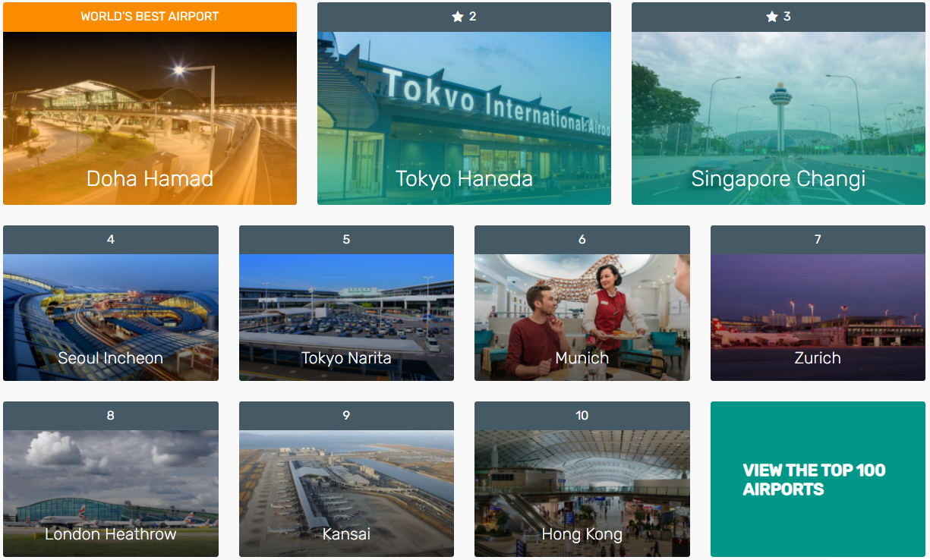This screenshot has height=560, width=930.
Task: Click the Munich name label
Action: coord(582,358)
